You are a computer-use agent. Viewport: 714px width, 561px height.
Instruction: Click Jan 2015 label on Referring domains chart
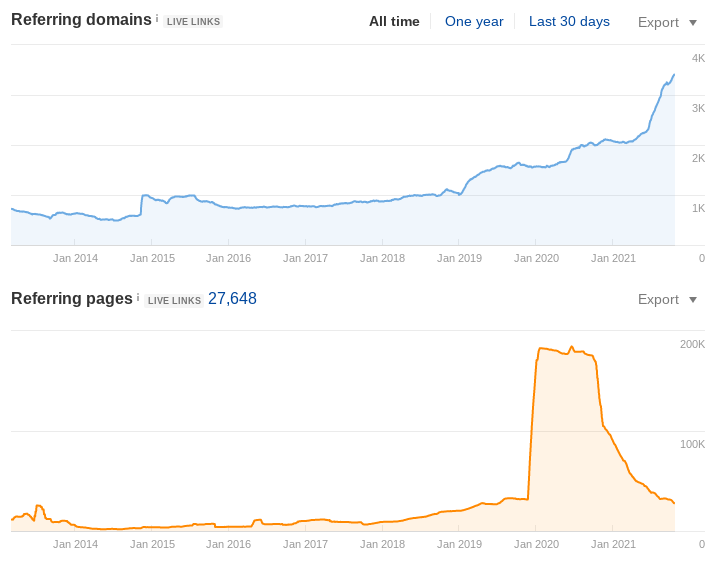pos(152,258)
